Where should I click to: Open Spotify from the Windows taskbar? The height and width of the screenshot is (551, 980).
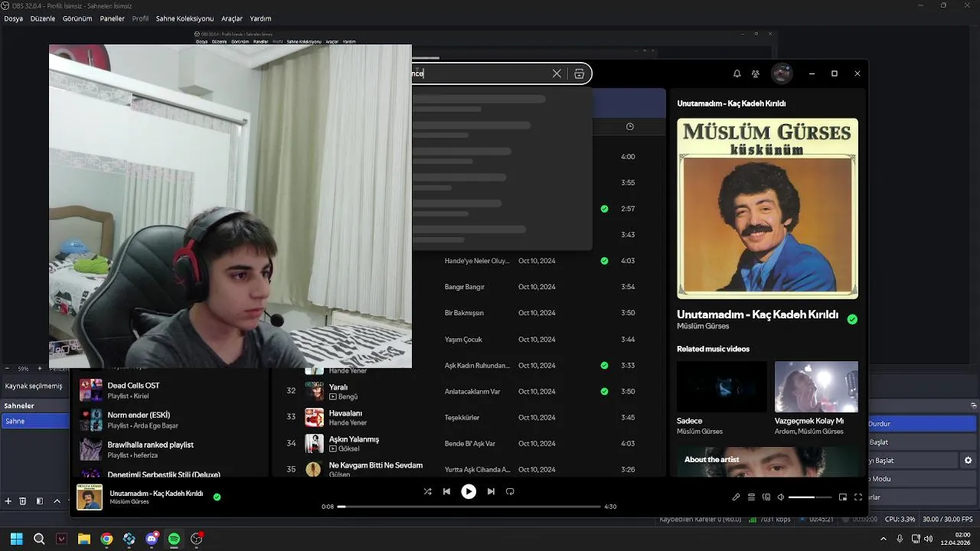tap(174, 539)
